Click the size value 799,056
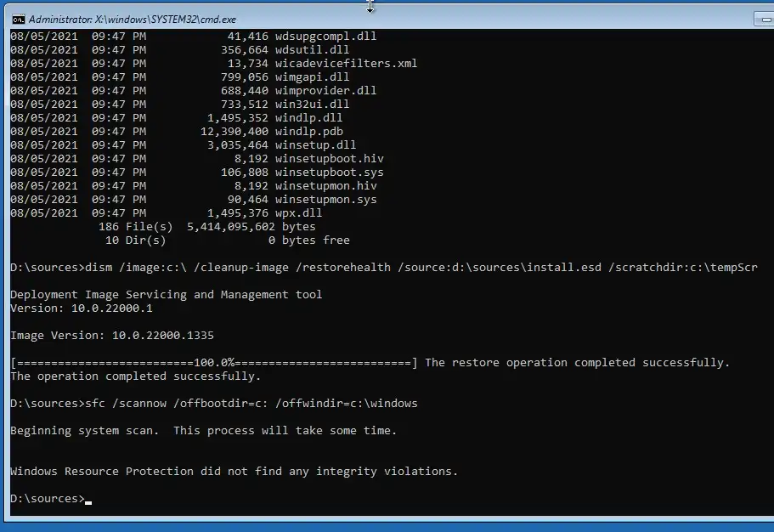This screenshot has width=774, height=532. click(x=245, y=77)
